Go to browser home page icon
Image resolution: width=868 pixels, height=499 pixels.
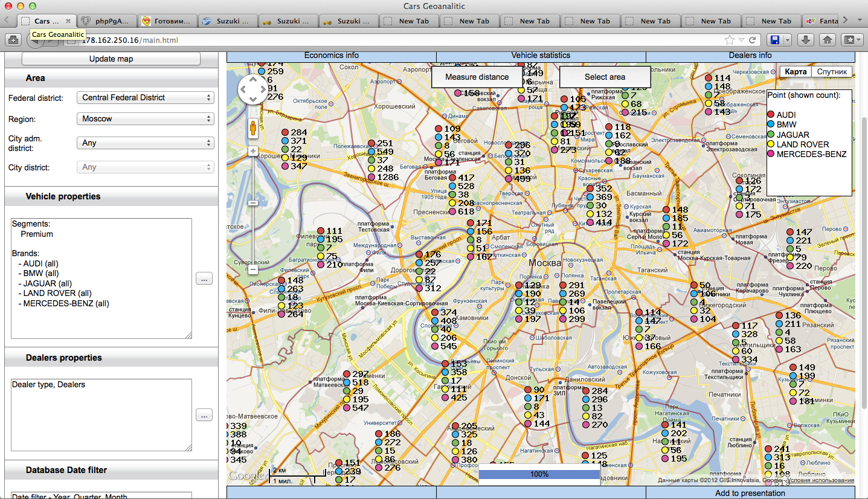point(828,40)
